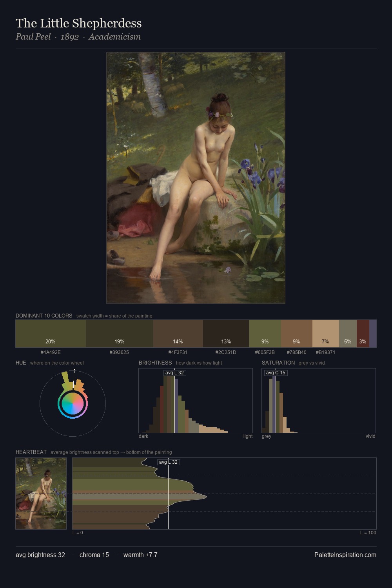This screenshot has width=392, height=588.
Task: Click the grey axis label under Saturation
Action: 267,436
